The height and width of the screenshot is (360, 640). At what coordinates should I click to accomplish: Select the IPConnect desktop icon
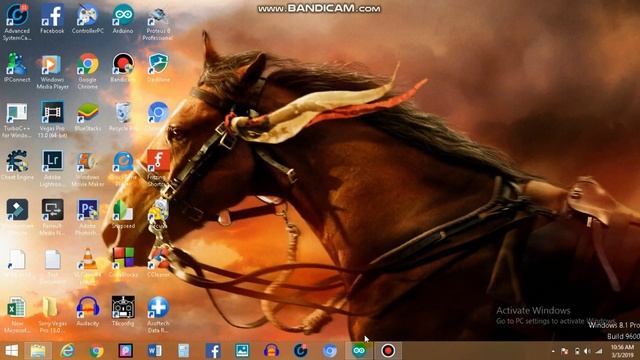(17, 68)
